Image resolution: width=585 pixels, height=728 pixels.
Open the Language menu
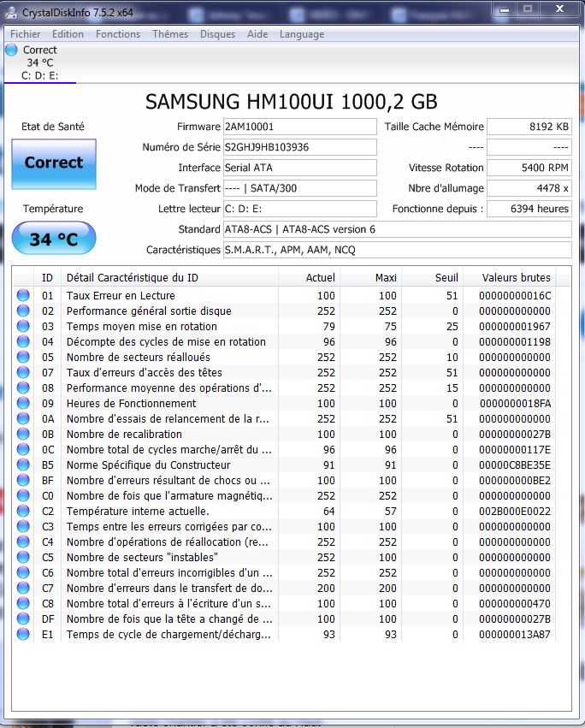pyautogui.click(x=302, y=34)
